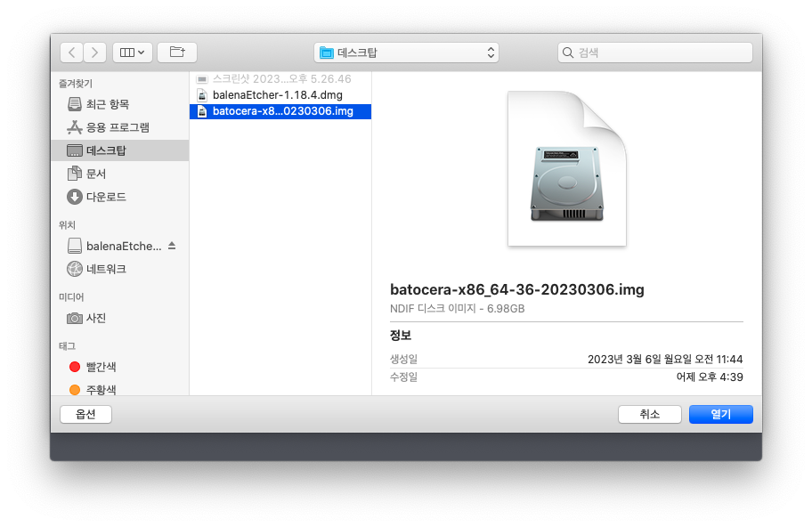The image size is (812, 527).
Task: Click the 검색 search field
Action: 655,53
